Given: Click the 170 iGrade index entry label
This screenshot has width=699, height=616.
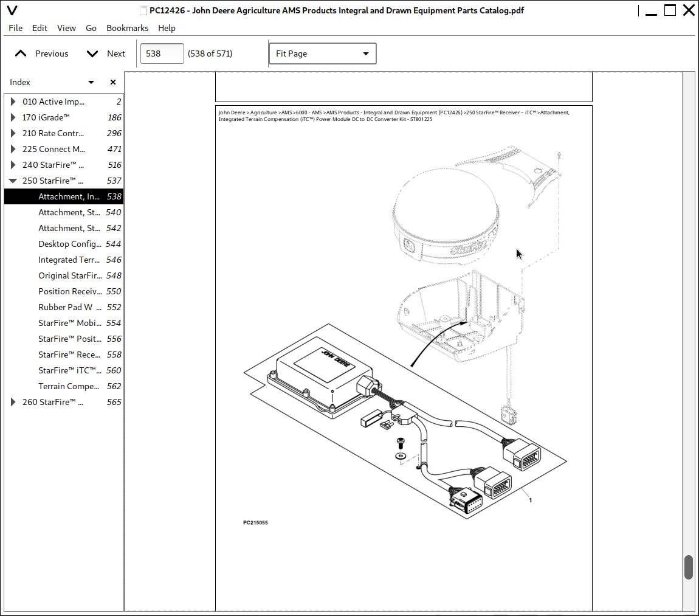Looking at the screenshot, I should (46, 117).
